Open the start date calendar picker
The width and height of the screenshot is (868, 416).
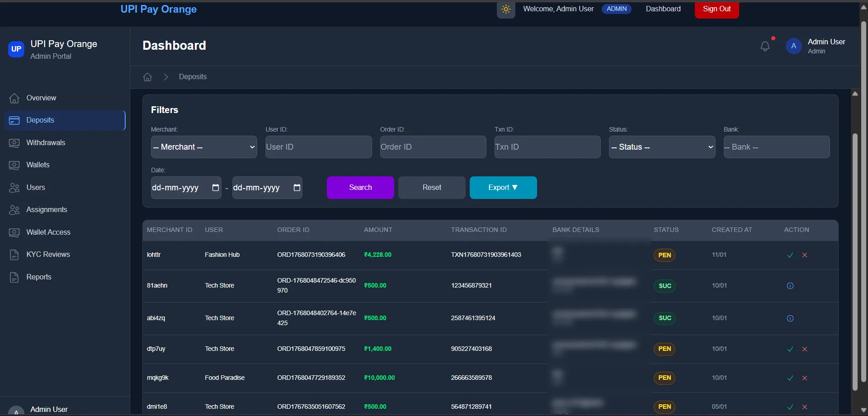coord(216,188)
